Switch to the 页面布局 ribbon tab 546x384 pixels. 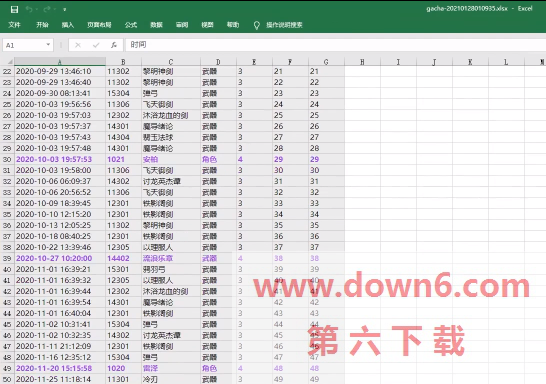(x=99, y=25)
